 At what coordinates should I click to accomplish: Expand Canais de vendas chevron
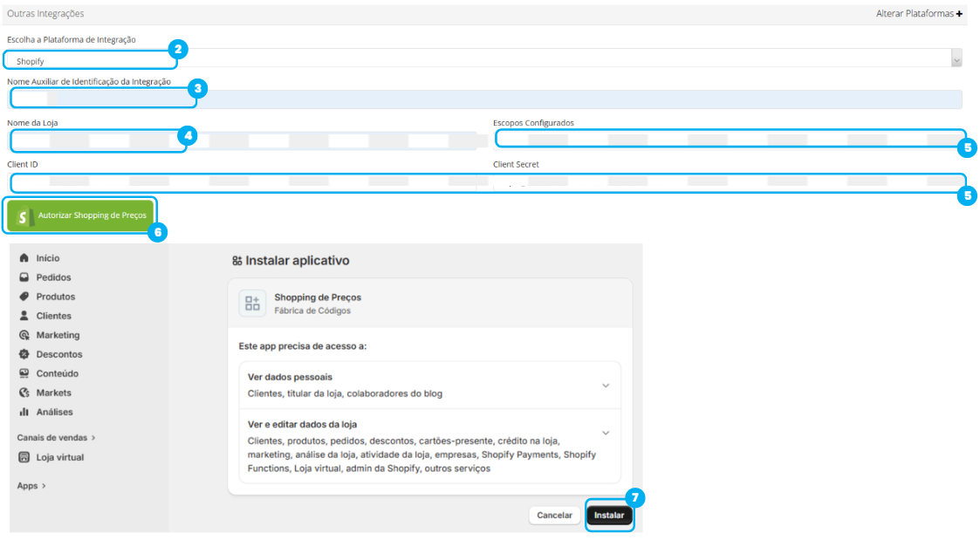[93, 438]
